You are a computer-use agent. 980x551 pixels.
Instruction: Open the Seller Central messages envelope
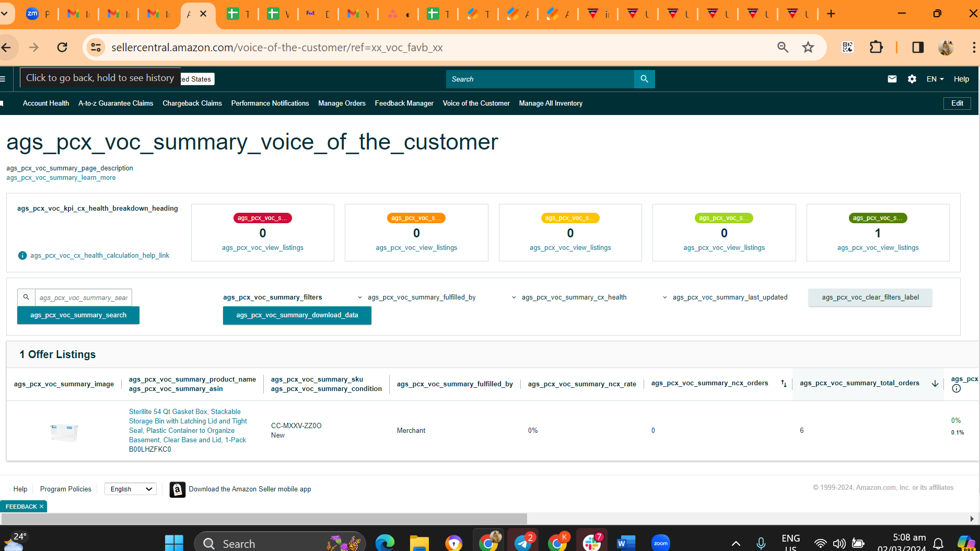892,79
